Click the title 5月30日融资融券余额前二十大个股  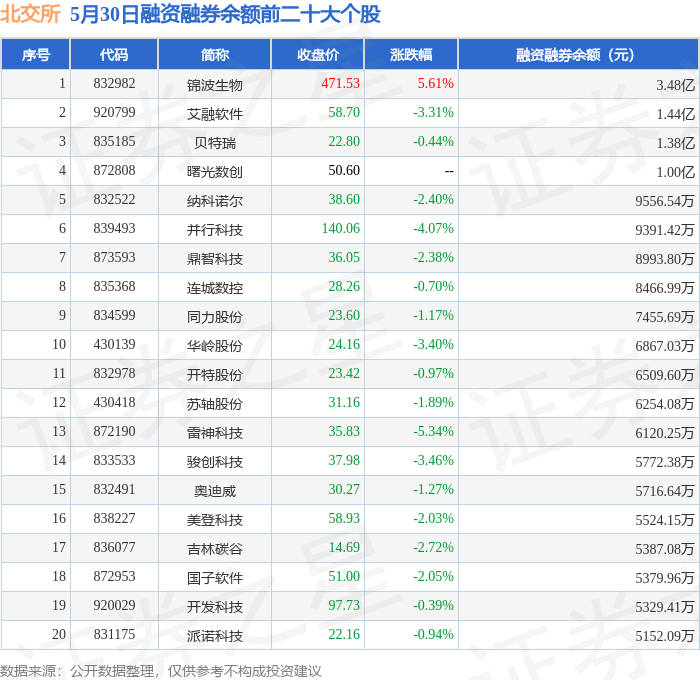(x=225, y=14)
